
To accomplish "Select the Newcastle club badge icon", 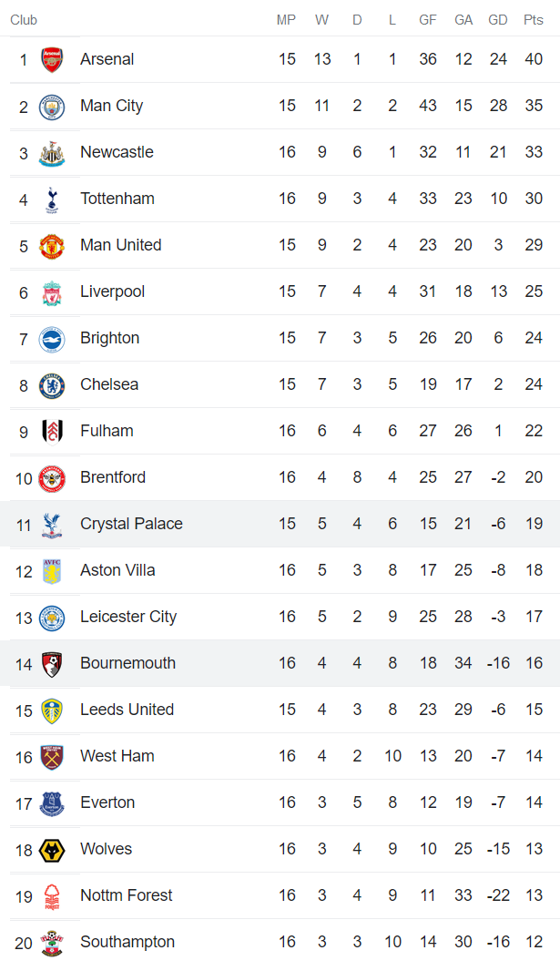I will 52,153.
